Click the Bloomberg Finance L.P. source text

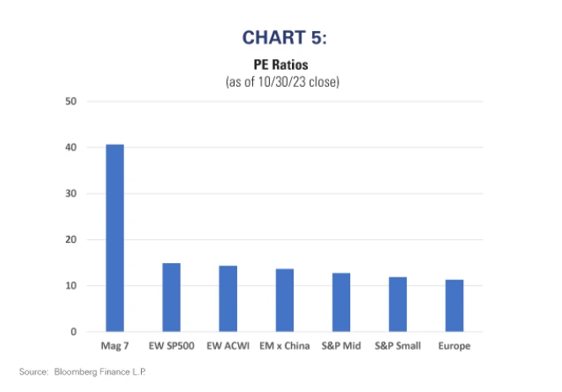(x=89, y=371)
